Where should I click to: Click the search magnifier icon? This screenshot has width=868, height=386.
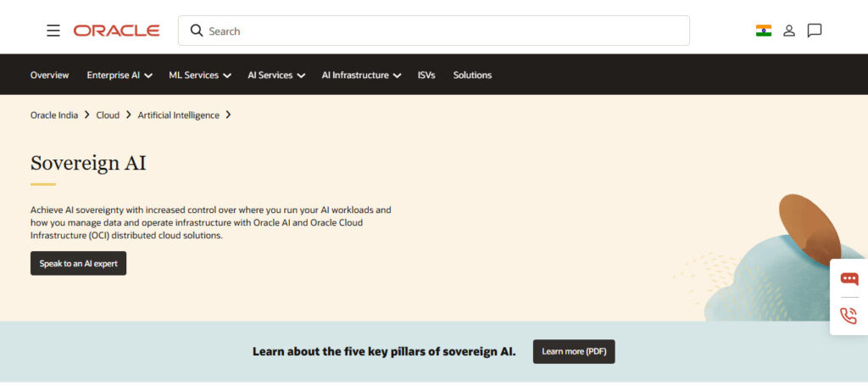click(197, 31)
